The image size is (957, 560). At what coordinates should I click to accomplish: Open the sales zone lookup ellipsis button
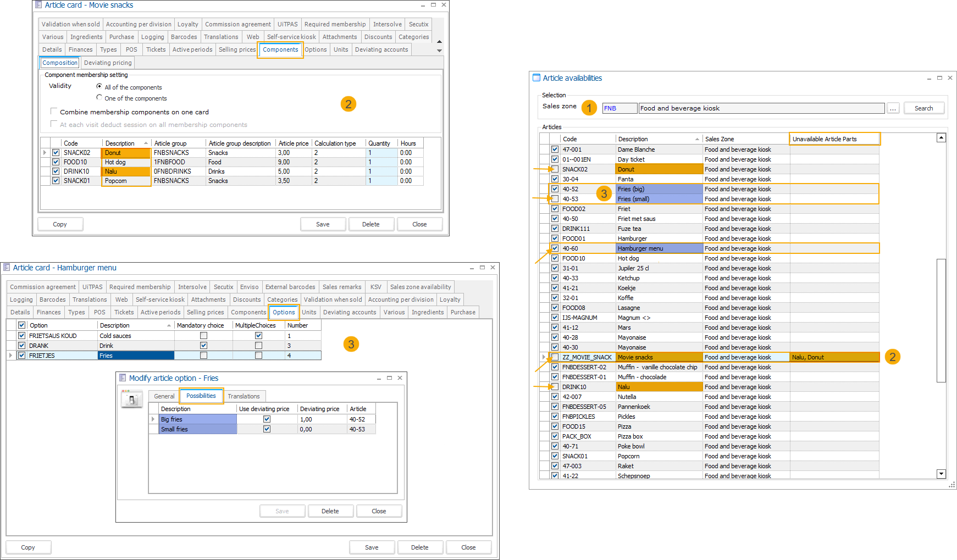[893, 108]
